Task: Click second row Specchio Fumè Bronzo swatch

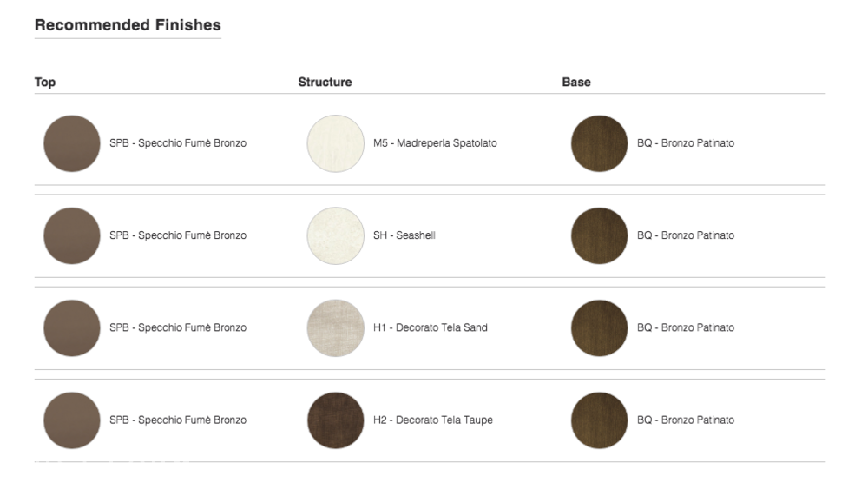Action: (x=72, y=236)
